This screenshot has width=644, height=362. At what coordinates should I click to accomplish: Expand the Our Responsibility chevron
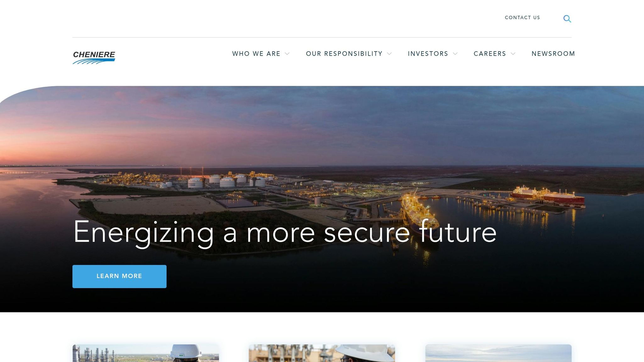389,54
